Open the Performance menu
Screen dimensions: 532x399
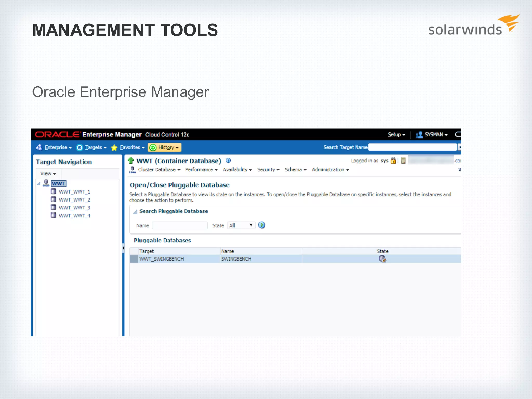pos(202,170)
